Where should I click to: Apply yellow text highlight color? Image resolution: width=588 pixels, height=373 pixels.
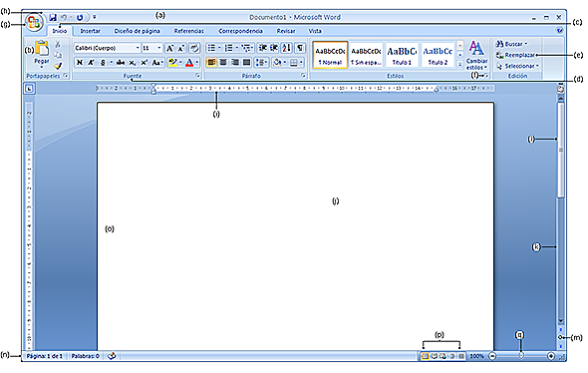172,62
